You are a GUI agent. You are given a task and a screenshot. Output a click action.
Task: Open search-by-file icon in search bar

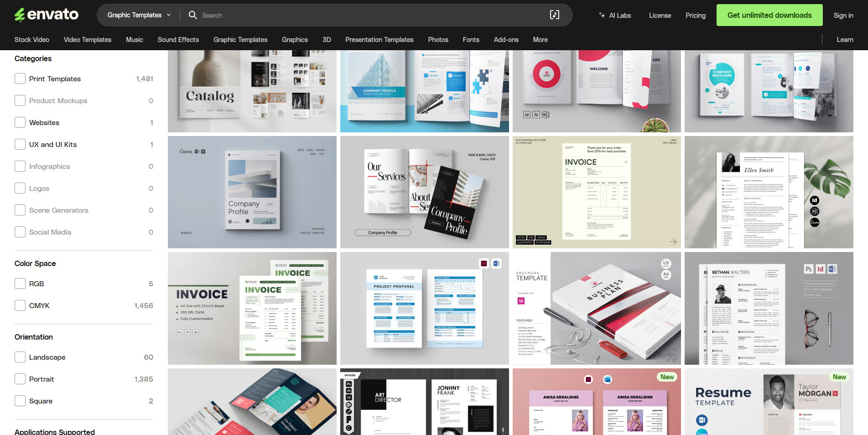coord(554,15)
